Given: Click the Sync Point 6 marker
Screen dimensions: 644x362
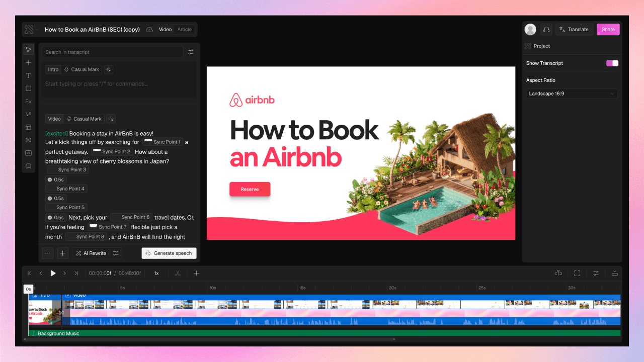Looking at the screenshot, I should tap(131, 217).
